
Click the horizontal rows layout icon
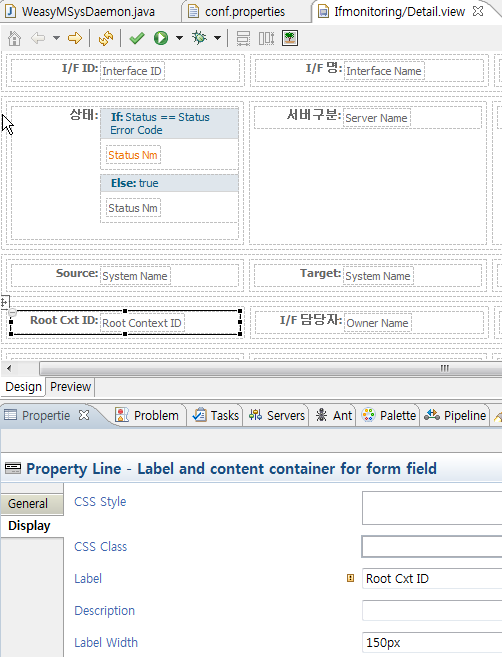[x=243, y=39]
